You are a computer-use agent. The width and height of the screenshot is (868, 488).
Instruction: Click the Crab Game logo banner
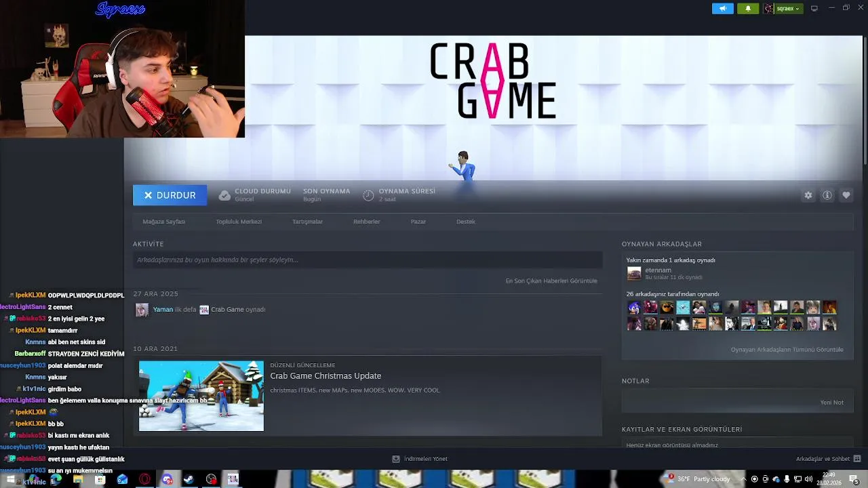493,81
